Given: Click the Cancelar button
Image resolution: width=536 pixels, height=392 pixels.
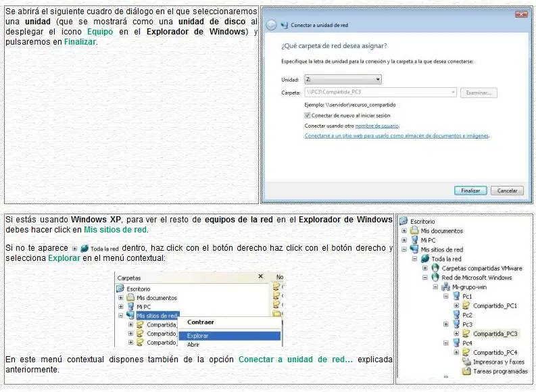Looking at the screenshot, I should [x=507, y=191].
